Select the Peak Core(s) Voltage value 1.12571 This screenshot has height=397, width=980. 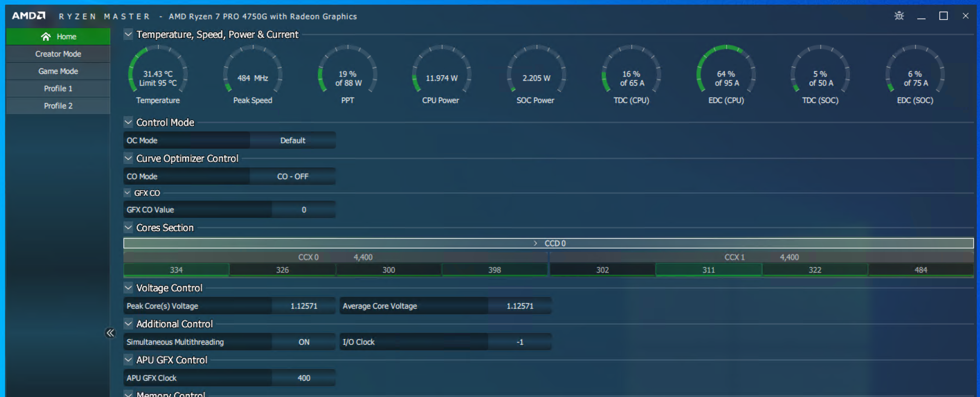[x=304, y=306]
